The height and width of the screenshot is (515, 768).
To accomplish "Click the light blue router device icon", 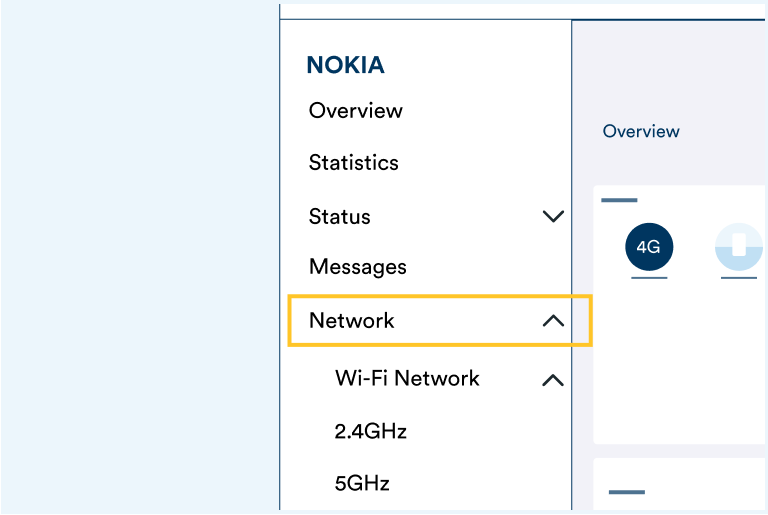I will pos(739,247).
